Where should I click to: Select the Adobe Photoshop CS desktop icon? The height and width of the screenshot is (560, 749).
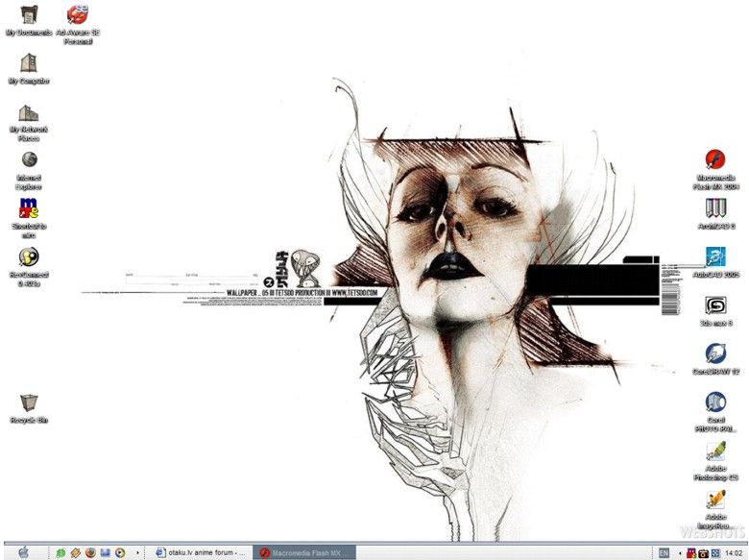(715, 461)
